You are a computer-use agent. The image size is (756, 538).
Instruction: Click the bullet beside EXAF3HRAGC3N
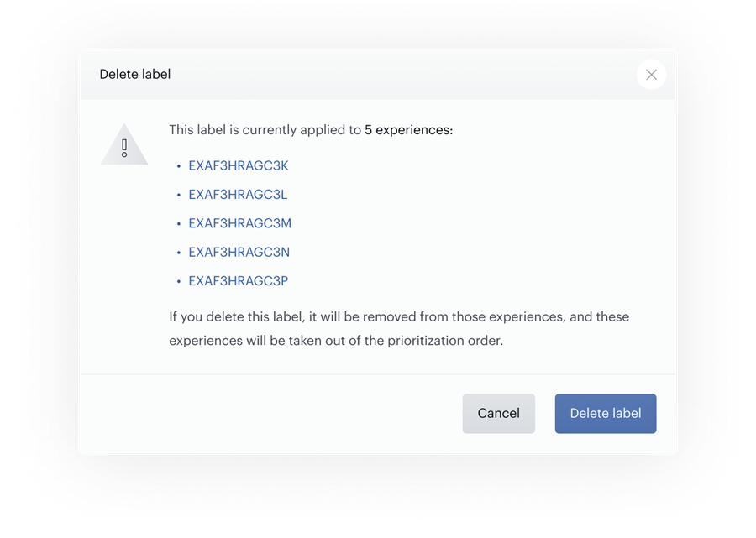[x=178, y=253]
